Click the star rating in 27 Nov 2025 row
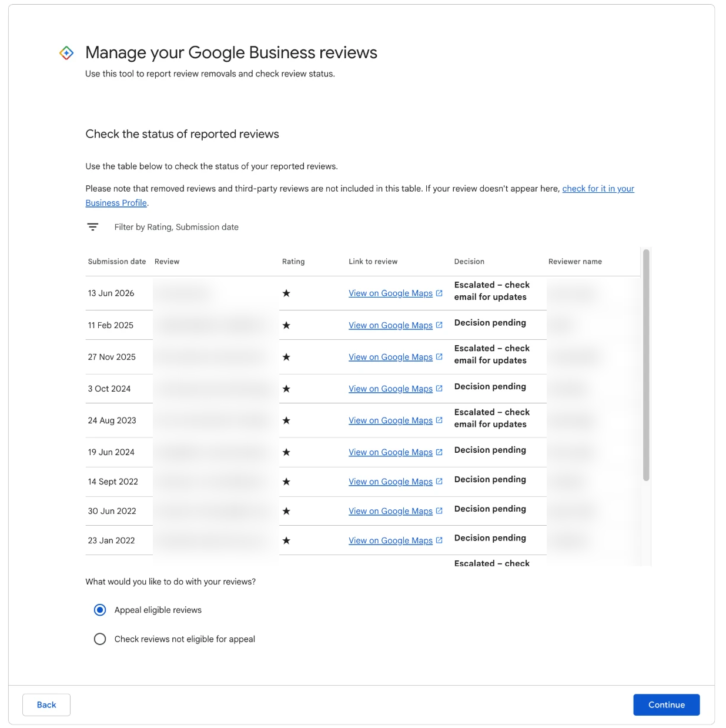The image size is (726, 728). pos(286,357)
